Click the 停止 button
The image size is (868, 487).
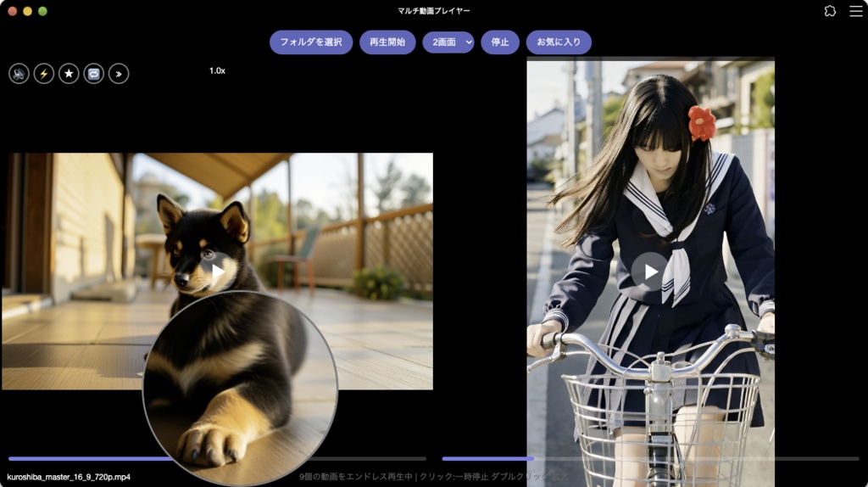pyautogui.click(x=500, y=42)
